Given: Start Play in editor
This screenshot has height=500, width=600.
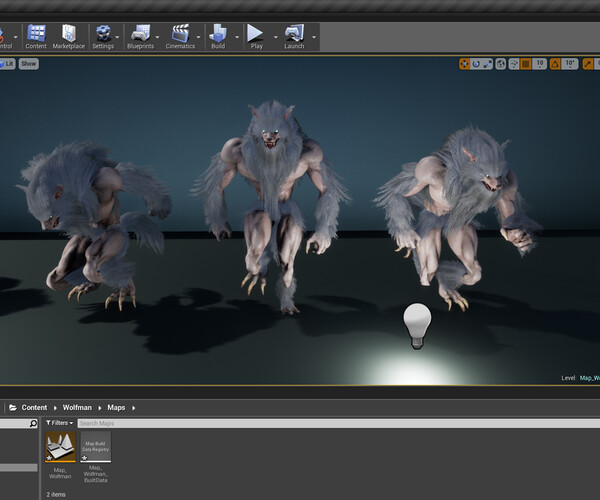Looking at the screenshot, I should pos(256,37).
